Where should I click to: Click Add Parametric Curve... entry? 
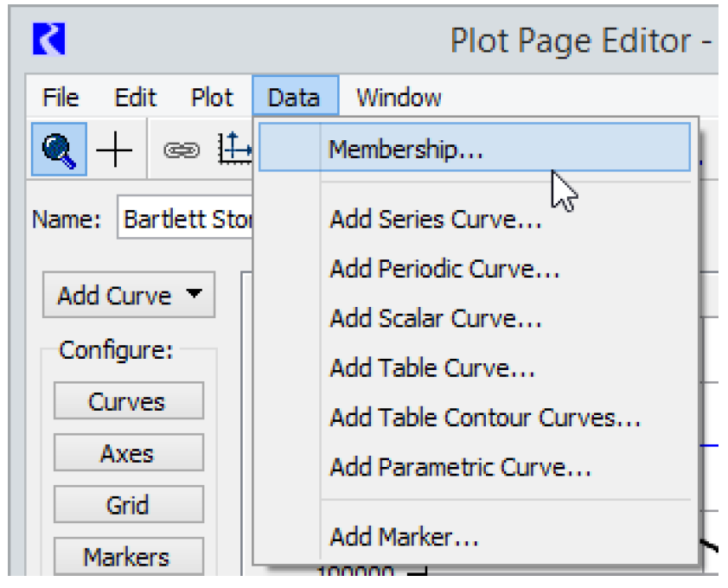click(x=460, y=468)
